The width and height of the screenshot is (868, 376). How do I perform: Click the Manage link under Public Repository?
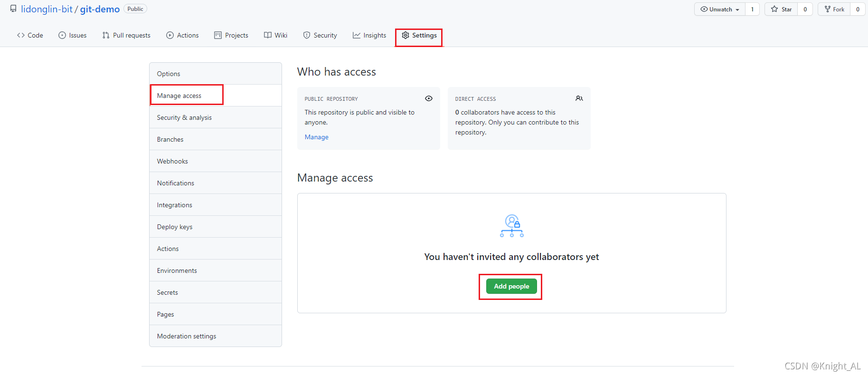click(317, 137)
